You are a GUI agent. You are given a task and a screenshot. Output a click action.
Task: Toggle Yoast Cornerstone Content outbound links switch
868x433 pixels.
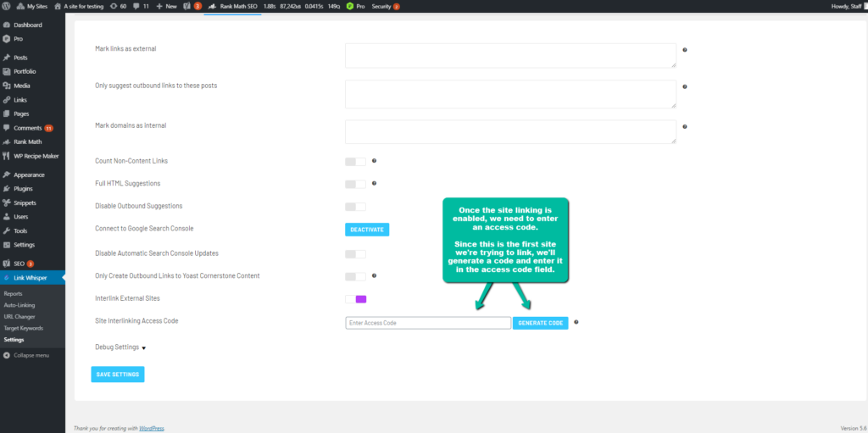[355, 276]
